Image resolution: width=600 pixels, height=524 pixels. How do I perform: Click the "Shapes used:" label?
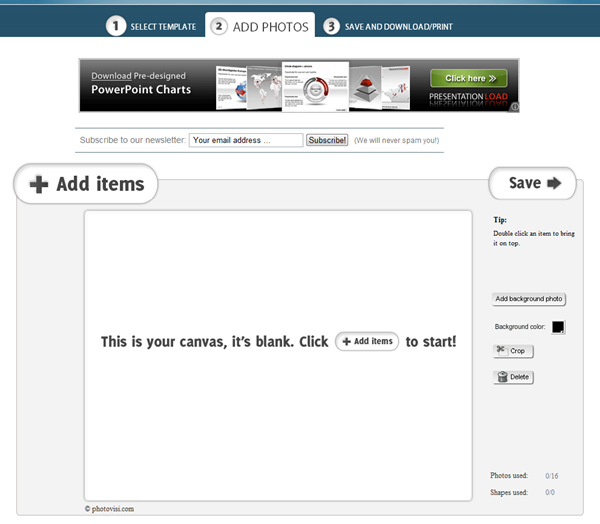(x=509, y=492)
